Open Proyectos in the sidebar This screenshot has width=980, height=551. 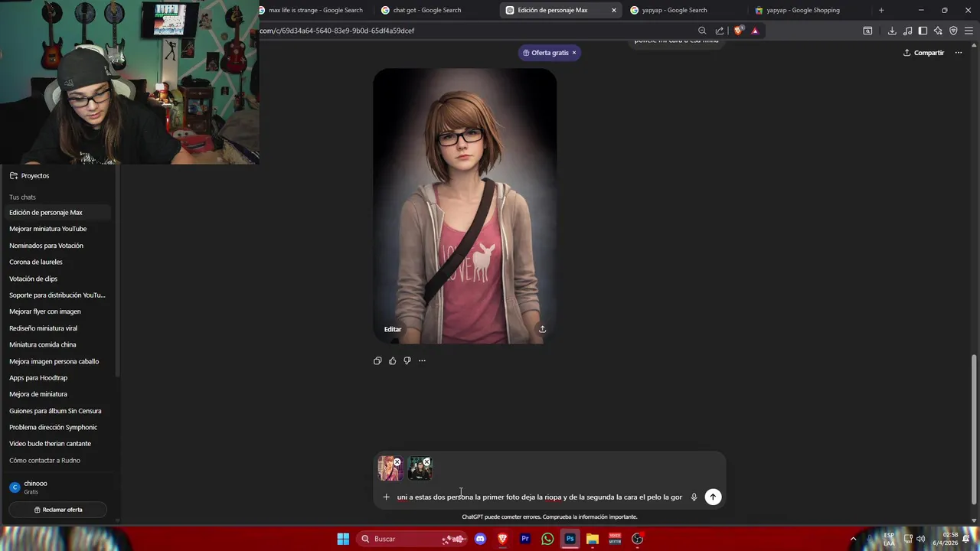click(35, 175)
